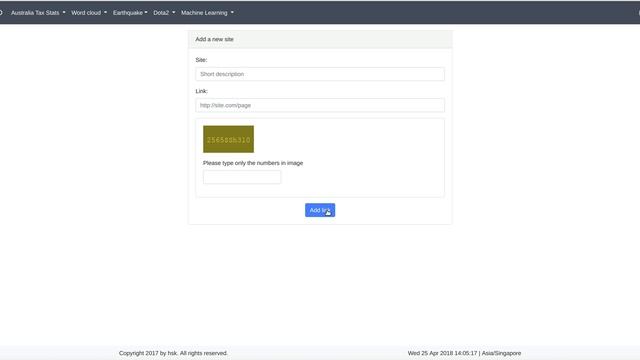Click the 'Site:' field label

(201, 60)
